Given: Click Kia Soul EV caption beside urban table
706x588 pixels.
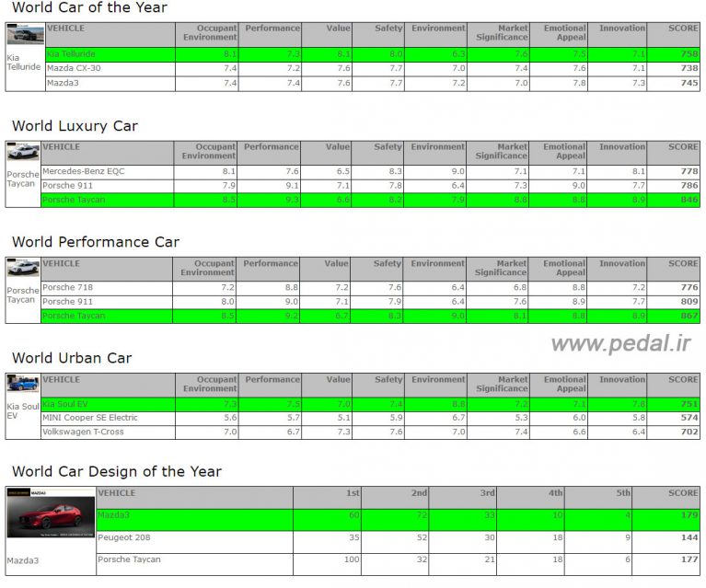Looking at the screenshot, I should click(x=23, y=410).
